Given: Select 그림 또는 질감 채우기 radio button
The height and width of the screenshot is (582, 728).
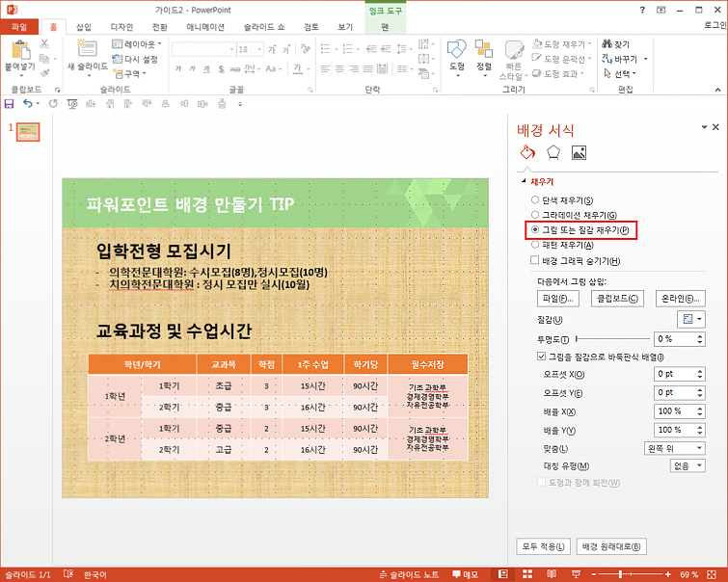Looking at the screenshot, I should tap(535, 229).
